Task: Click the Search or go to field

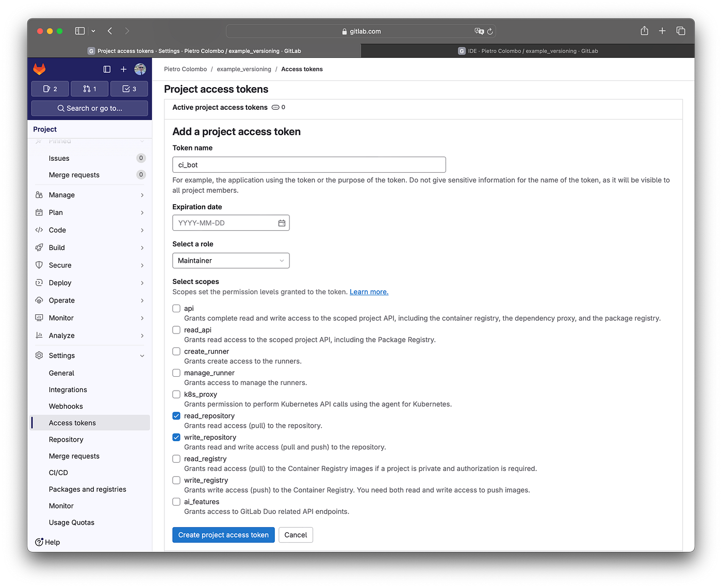Action: click(x=90, y=108)
